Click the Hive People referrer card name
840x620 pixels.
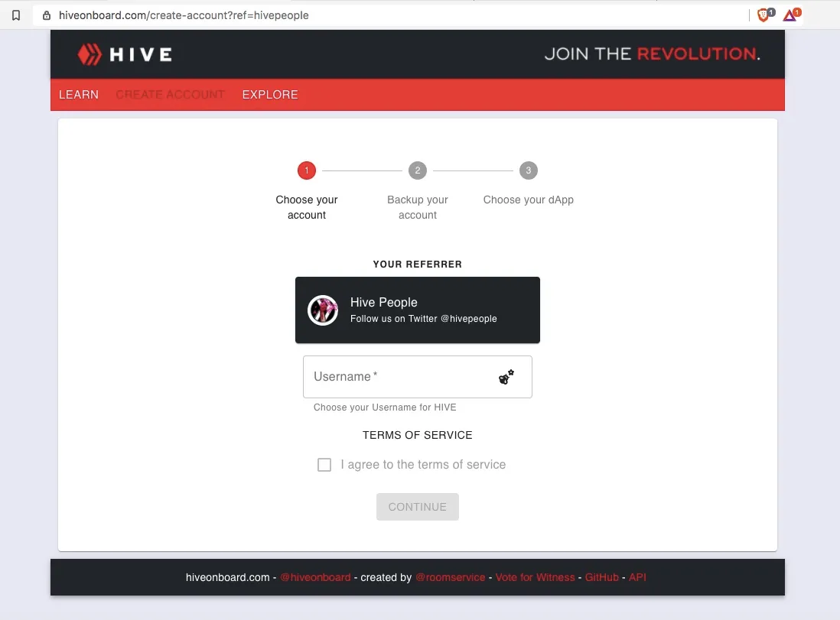[383, 302]
